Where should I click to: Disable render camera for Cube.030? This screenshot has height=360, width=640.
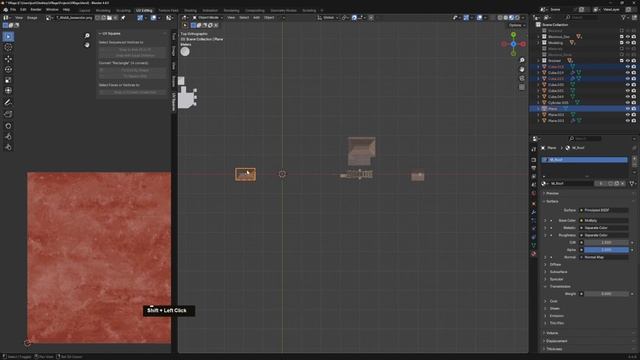click(x=634, y=85)
